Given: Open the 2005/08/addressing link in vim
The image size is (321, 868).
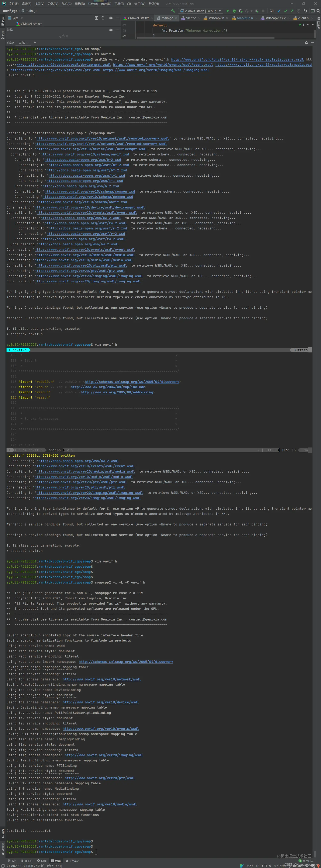Looking at the screenshot, I should pos(117,392).
